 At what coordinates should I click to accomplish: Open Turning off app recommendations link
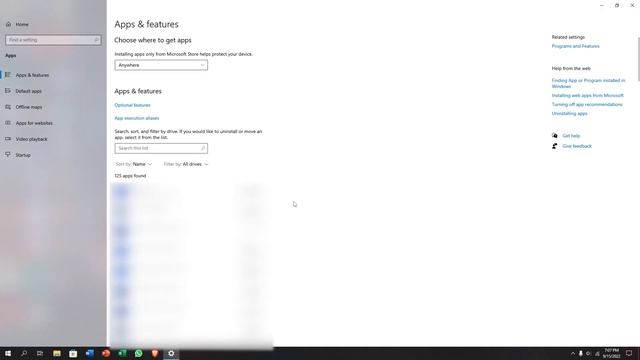click(587, 104)
